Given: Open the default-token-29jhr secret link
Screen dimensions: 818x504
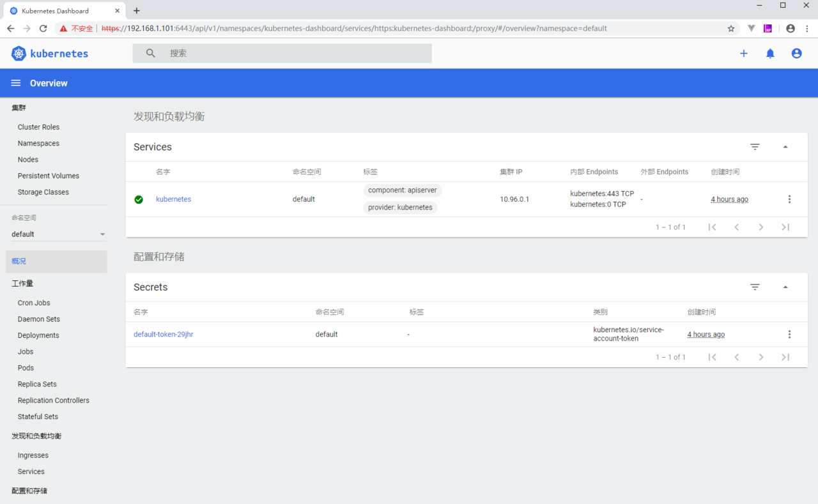Looking at the screenshot, I should (x=164, y=334).
